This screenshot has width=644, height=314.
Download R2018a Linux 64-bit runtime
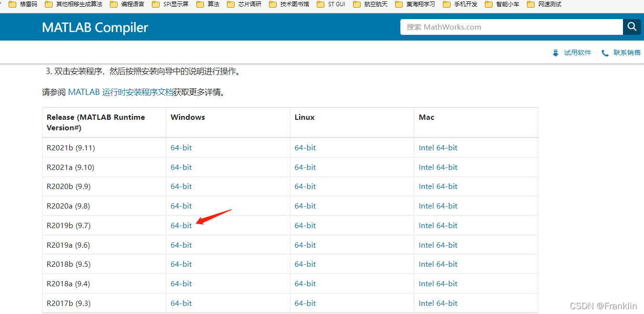click(x=305, y=284)
